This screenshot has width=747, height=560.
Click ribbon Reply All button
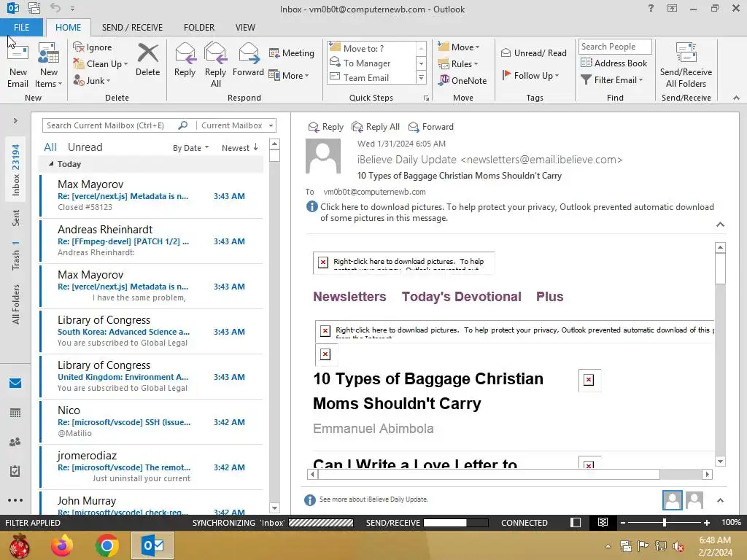point(215,65)
